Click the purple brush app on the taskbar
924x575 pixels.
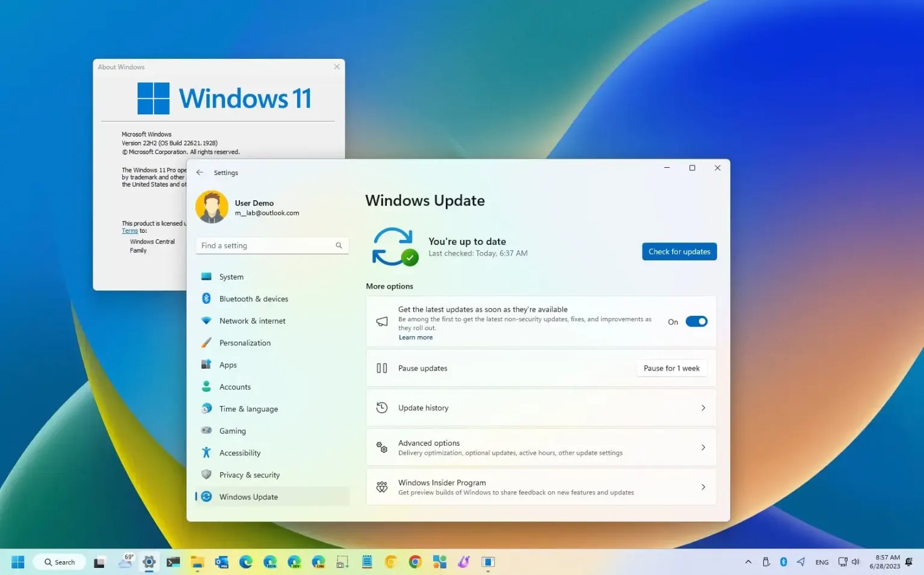click(464, 562)
